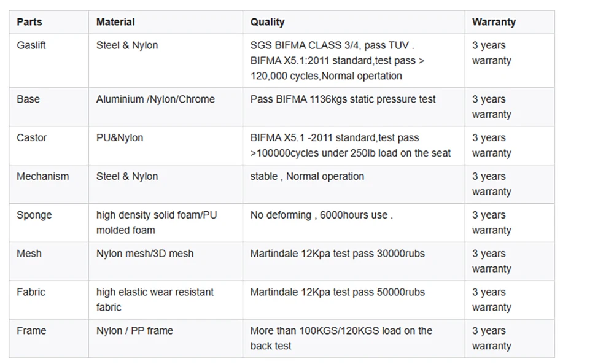Select the Mechanism parts cell
Image resolution: width=614 pixels, height=364 pixels.
pyautogui.click(x=42, y=177)
